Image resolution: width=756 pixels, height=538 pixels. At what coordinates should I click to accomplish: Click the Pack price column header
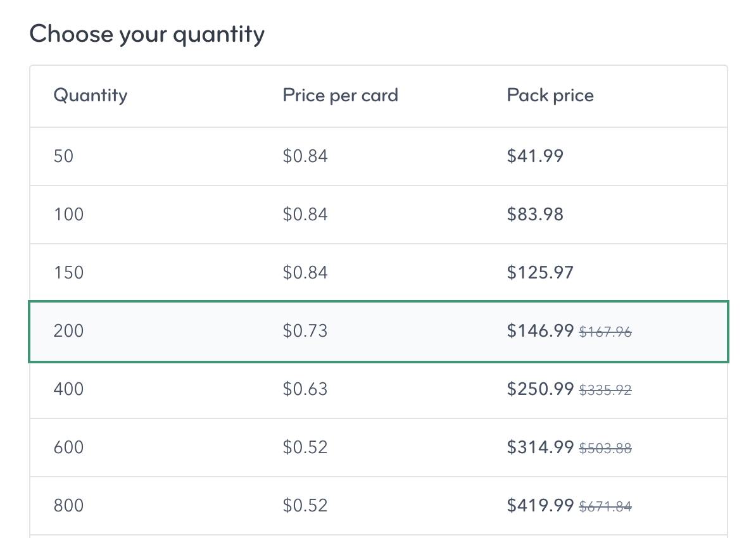pos(550,96)
